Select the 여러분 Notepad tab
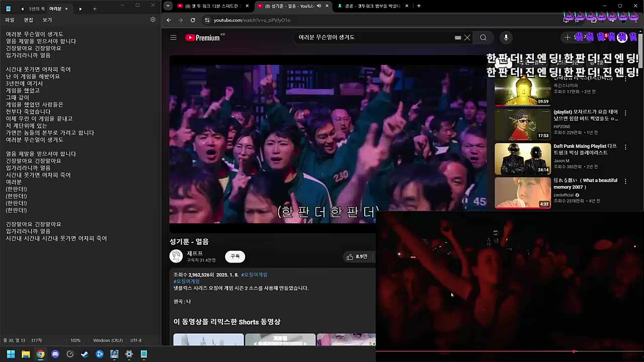The image size is (644, 362). [55, 9]
